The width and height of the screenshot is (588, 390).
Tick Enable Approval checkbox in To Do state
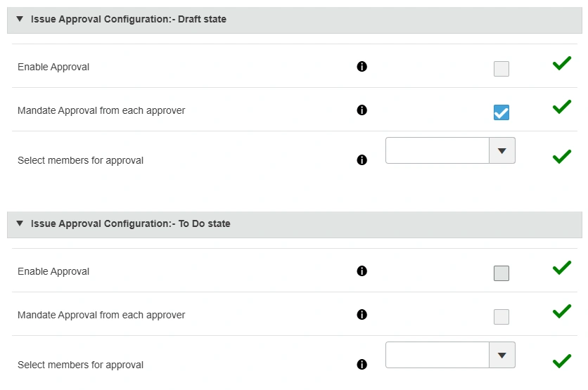click(501, 273)
